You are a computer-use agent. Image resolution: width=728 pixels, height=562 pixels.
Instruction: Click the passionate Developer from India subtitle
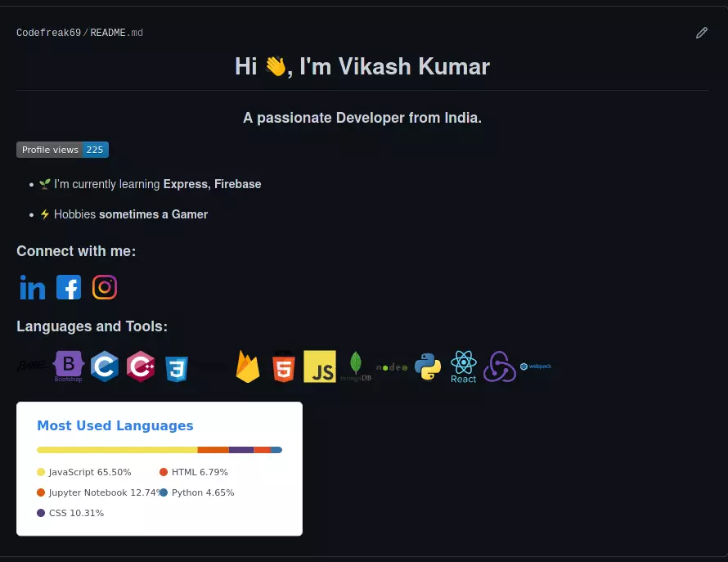(362, 118)
